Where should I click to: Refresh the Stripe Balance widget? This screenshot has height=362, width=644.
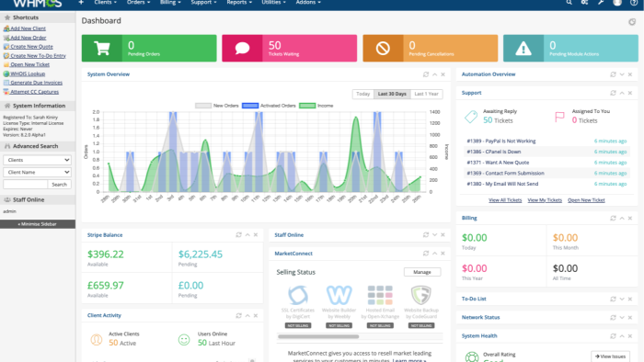tap(238, 235)
